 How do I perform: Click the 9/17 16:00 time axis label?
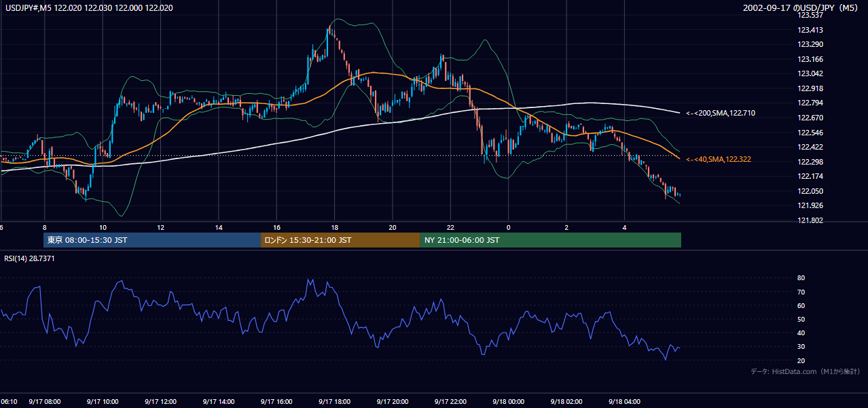[277, 402]
